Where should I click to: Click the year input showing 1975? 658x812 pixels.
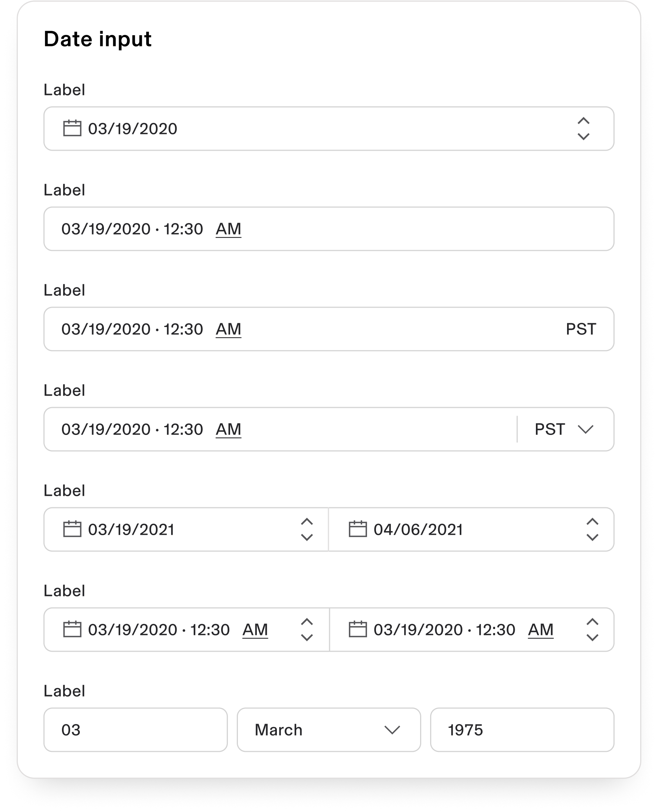pos(522,730)
